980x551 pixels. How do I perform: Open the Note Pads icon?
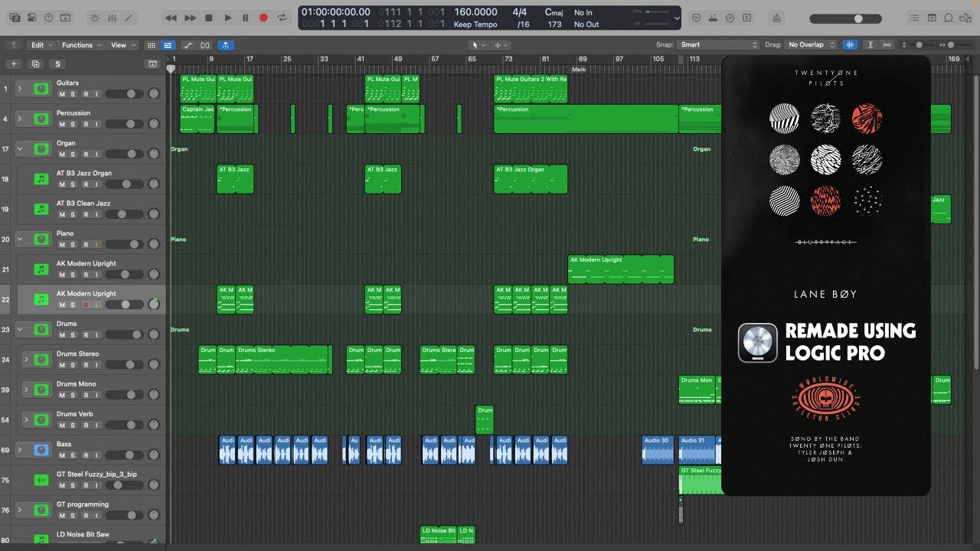[x=932, y=18]
